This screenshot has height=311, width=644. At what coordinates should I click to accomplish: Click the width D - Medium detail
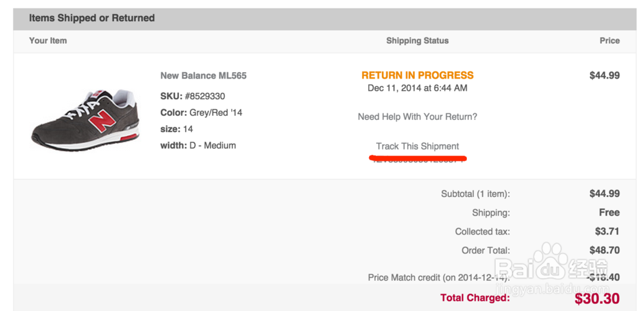(x=198, y=146)
